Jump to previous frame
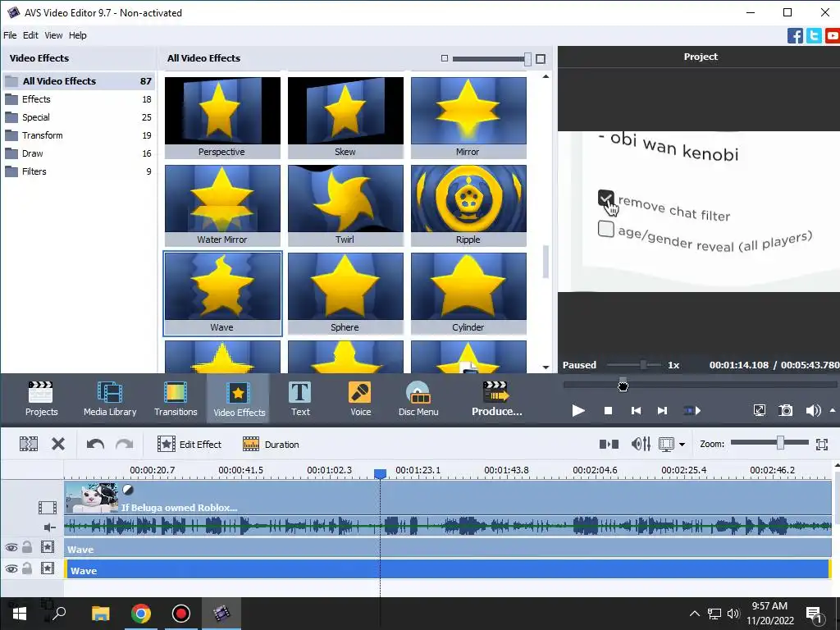 click(636, 411)
